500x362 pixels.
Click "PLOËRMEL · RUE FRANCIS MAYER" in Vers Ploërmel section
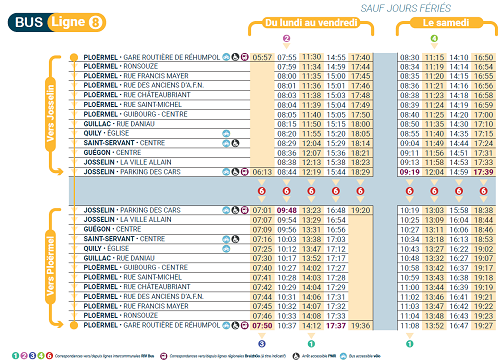136,306
